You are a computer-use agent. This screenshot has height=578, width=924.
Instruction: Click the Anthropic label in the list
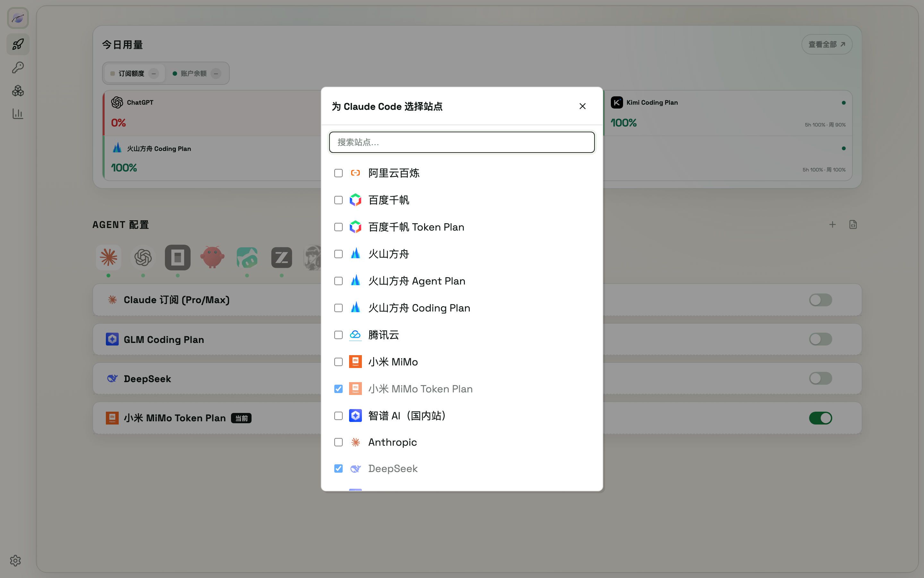click(x=392, y=442)
